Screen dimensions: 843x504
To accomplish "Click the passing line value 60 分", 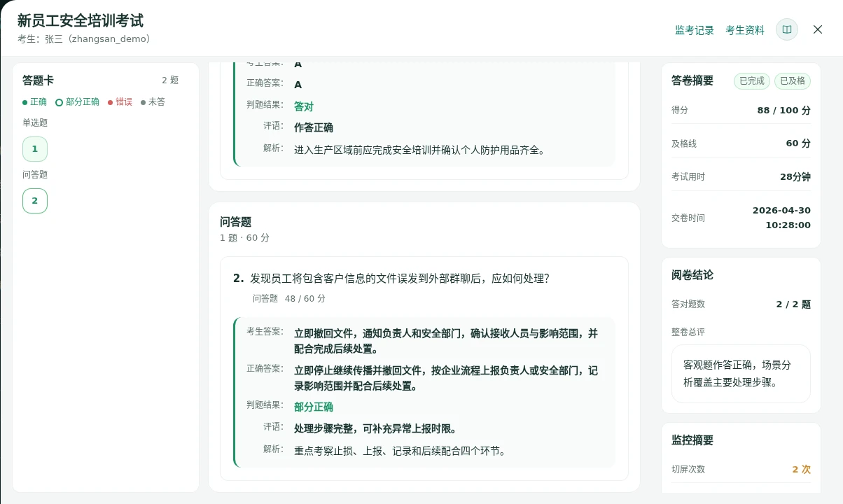I will 798,143.
